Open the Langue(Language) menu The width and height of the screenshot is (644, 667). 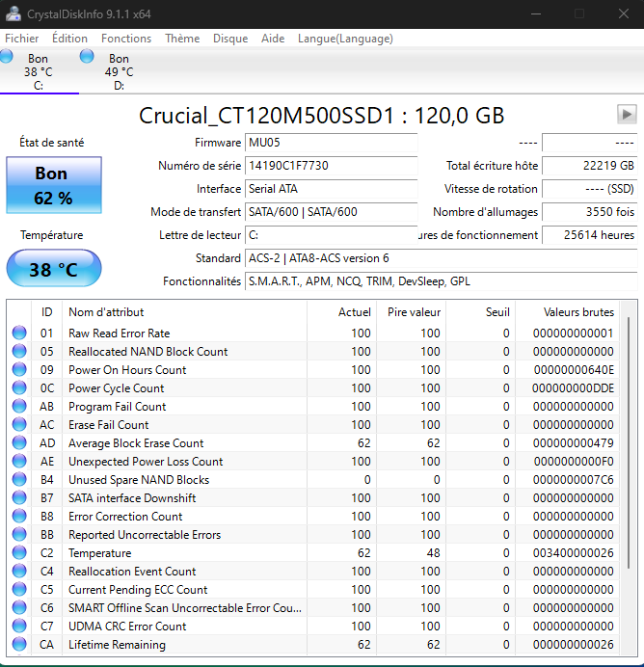click(345, 39)
